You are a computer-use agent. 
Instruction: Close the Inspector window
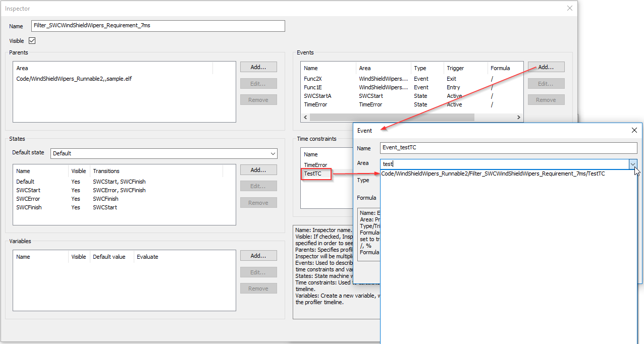[x=570, y=8]
